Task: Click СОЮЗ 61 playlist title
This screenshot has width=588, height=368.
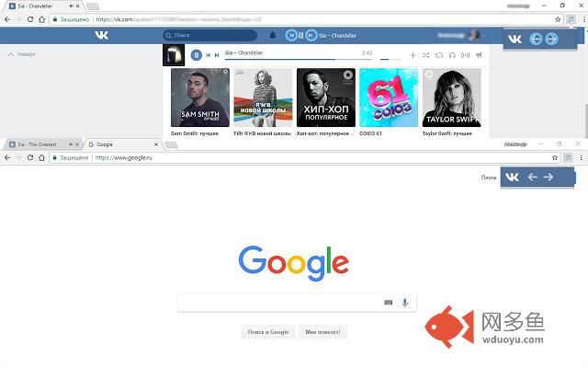Action: (370, 133)
